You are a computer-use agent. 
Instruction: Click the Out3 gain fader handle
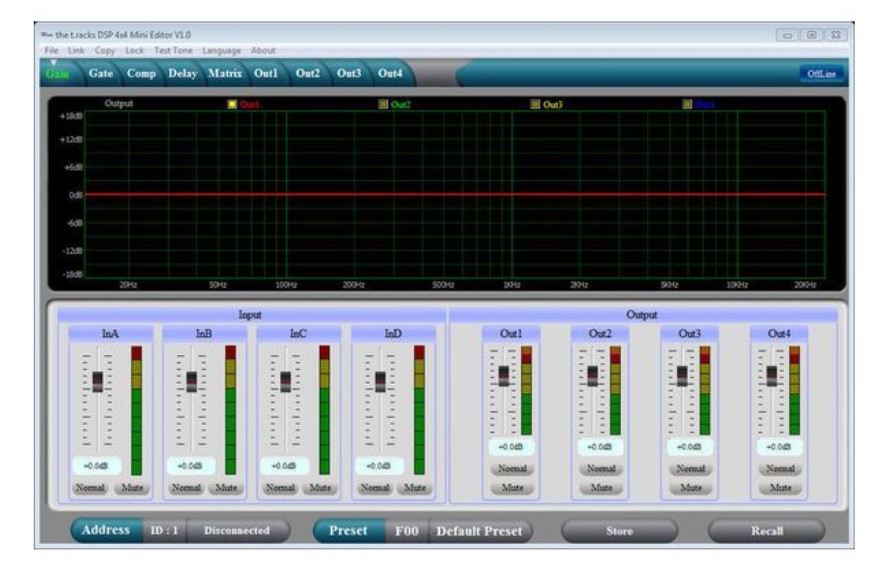(682, 376)
